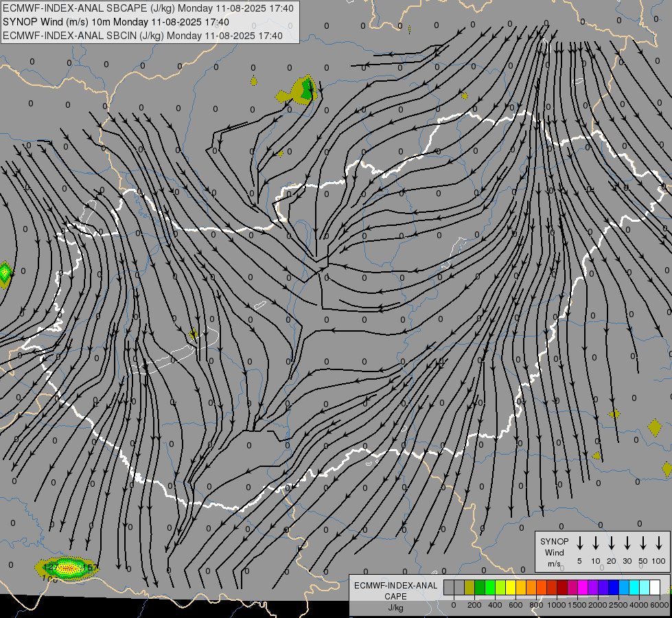This screenshot has height=618, width=672.
Task: Pick the bright cyan CAPE legend swatch
Action: point(634,587)
